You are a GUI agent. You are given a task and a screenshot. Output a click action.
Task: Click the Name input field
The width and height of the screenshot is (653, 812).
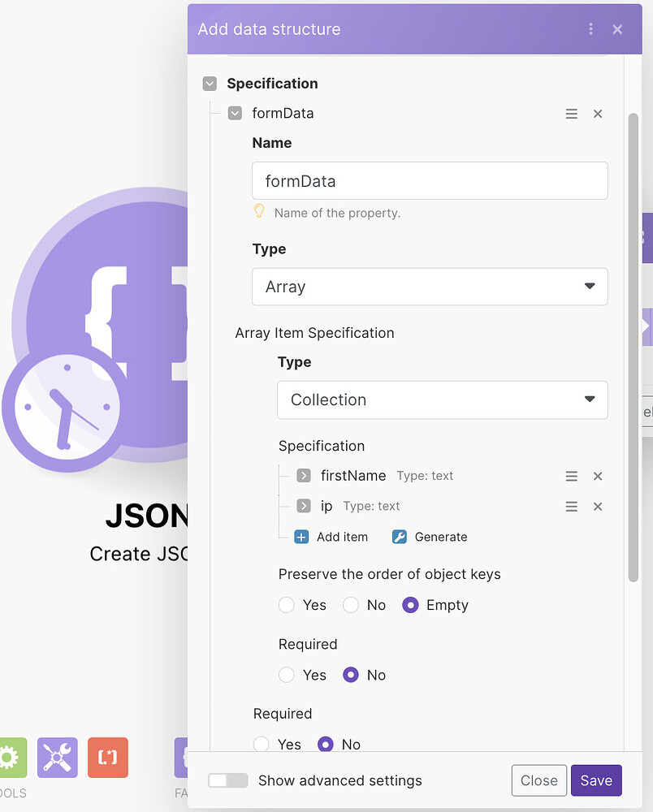coord(430,181)
